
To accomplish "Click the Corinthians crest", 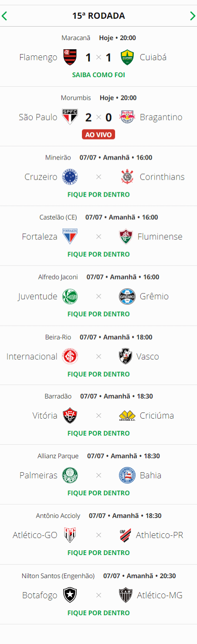I will 127,177.
